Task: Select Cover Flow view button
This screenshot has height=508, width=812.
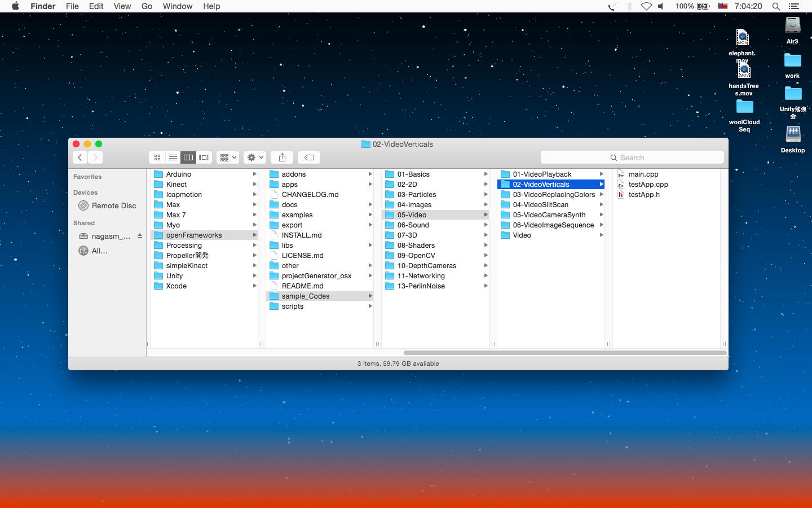Action: point(204,157)
